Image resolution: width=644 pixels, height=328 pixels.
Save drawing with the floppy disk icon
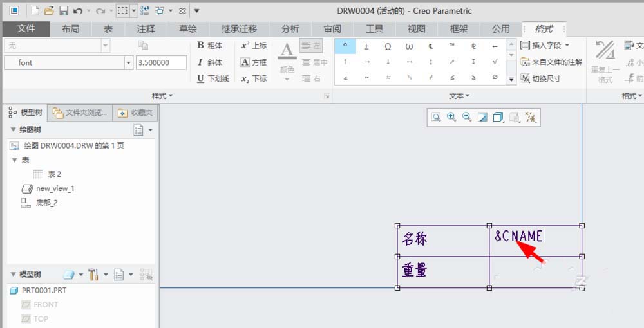pyautogui.click(x=64, y=11)
